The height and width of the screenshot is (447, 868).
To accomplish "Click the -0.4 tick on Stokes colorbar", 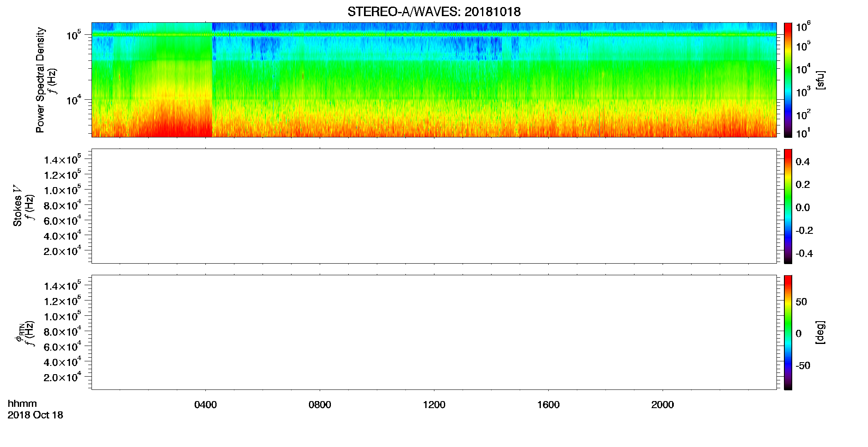I will (804, 254).
